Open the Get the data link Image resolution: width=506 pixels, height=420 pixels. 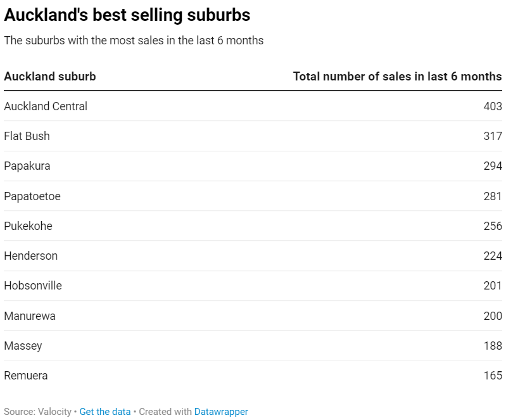[105, 412]
